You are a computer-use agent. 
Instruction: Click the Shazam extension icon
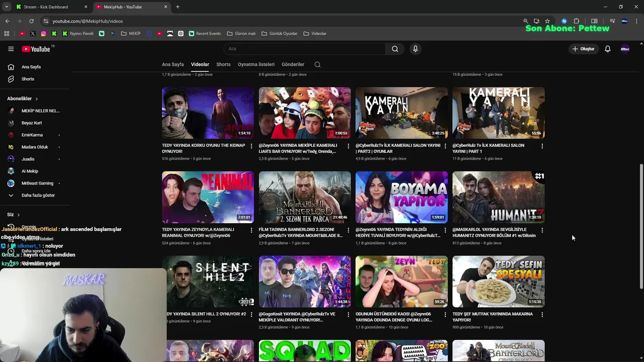[564, 21]
